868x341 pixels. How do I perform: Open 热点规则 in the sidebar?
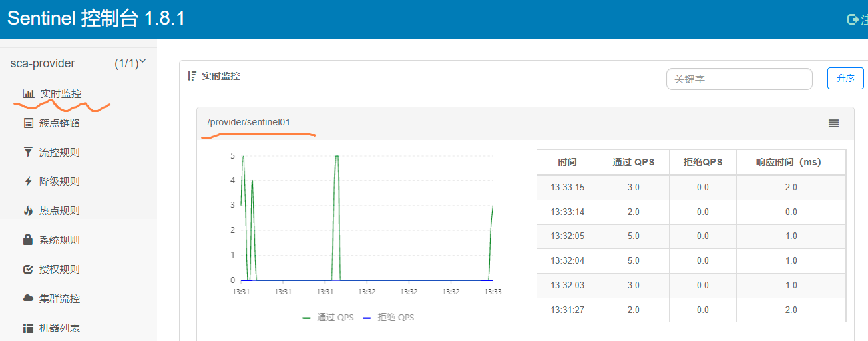pyautogui.click(x=59, y=211)
